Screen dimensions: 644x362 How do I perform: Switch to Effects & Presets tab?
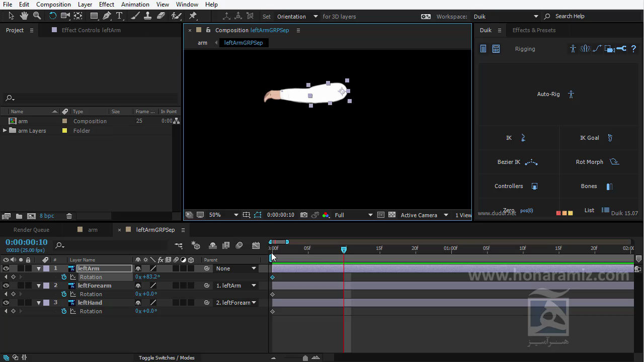(534, 30)
